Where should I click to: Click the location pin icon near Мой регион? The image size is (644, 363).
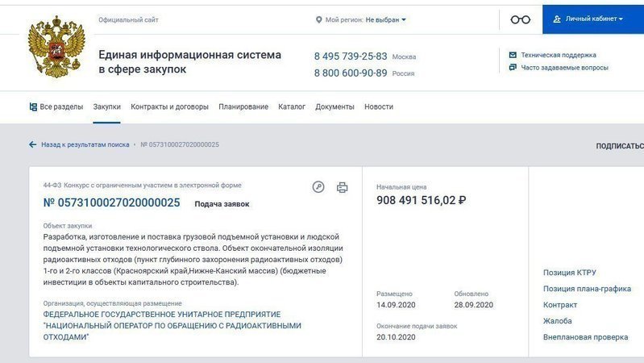pos(318,19)
